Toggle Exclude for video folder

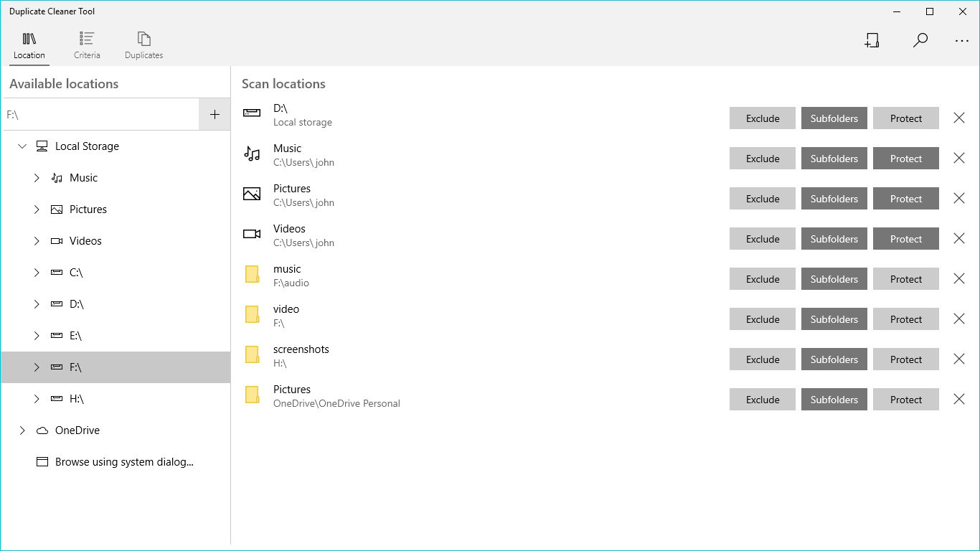pyautogui.click(x=762, y=319)
